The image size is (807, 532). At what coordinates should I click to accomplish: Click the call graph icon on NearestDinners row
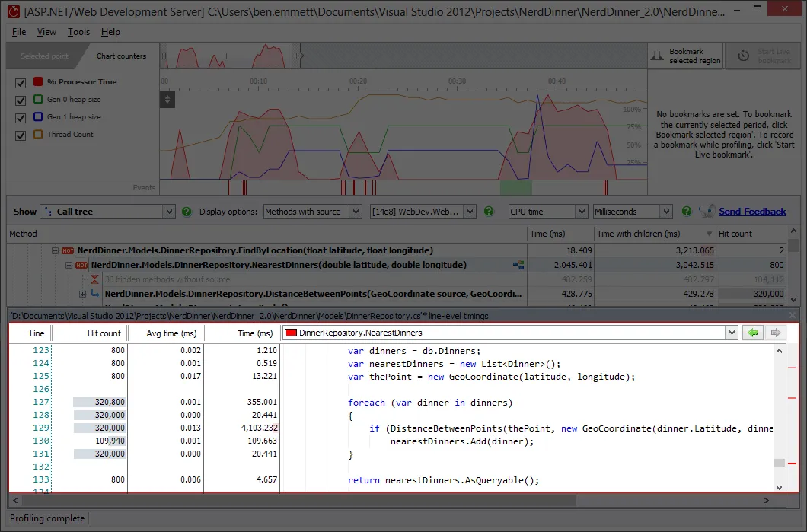(518, 265)
